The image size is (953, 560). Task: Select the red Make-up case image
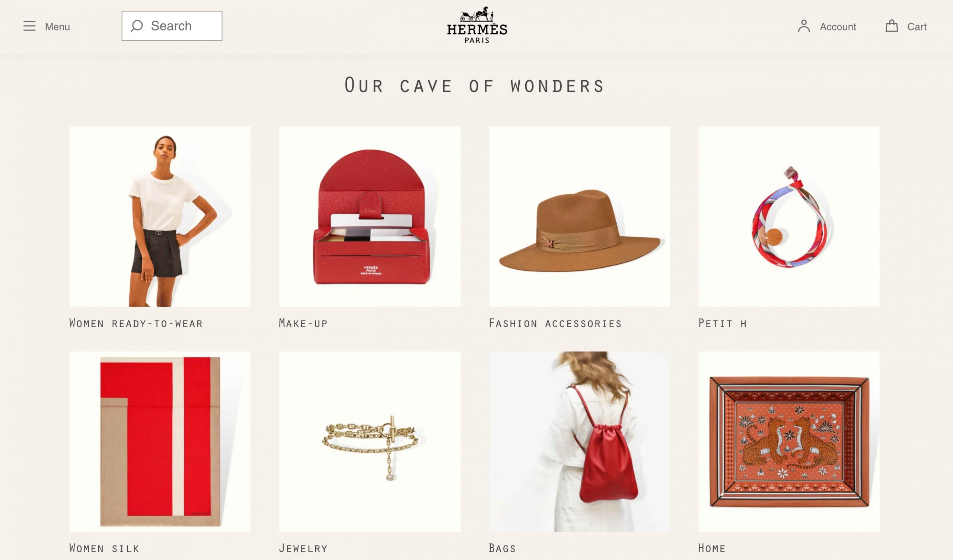coord(370,216)
